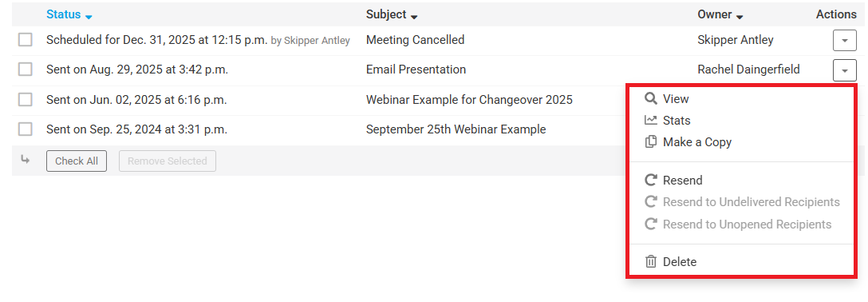
Task: Click the Resend arrow icon
Action: coord(651,180)
